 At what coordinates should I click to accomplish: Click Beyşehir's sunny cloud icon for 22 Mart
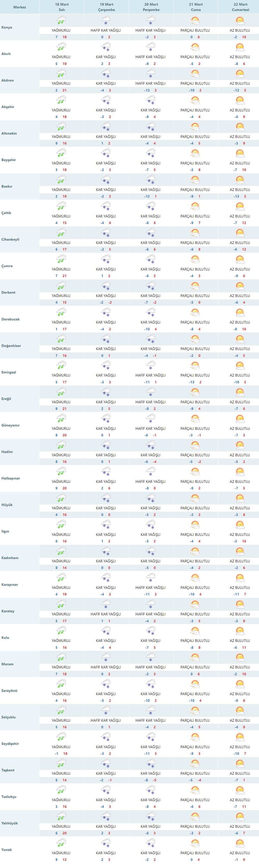click(240, 154)
